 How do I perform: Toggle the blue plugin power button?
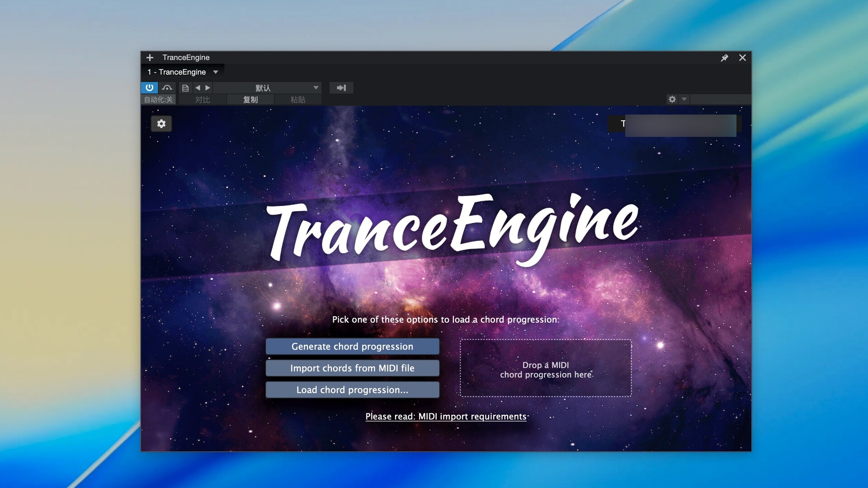pos(149,88)
